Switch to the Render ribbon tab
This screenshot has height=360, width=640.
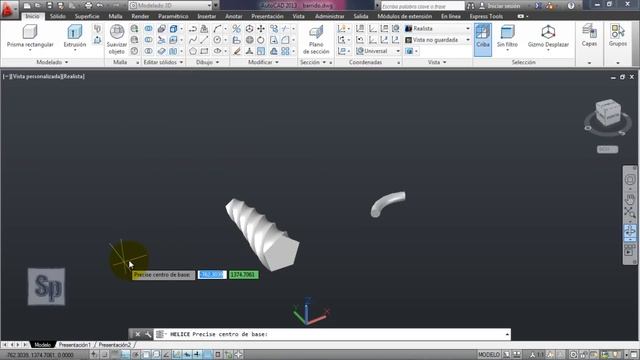pos(140,16)
